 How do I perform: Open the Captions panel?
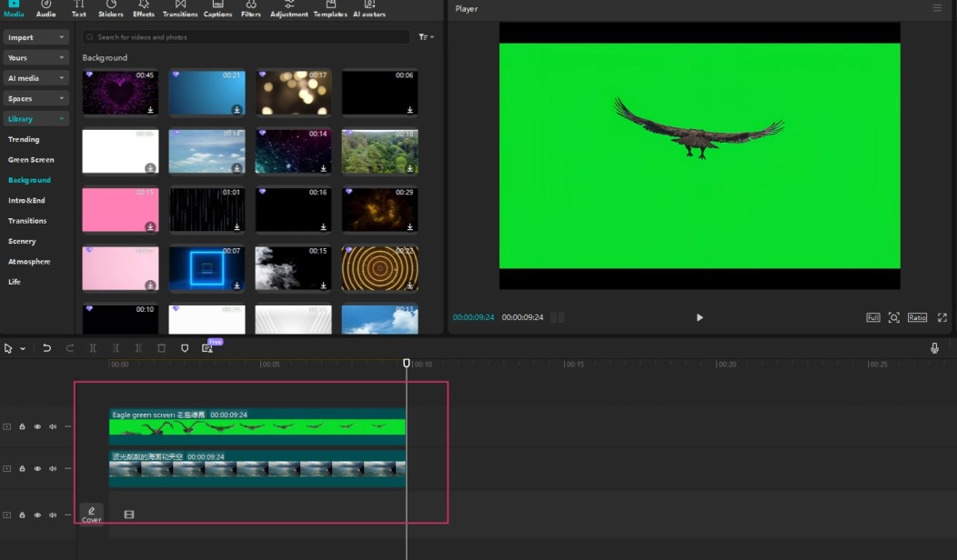[x=218, y=8]
